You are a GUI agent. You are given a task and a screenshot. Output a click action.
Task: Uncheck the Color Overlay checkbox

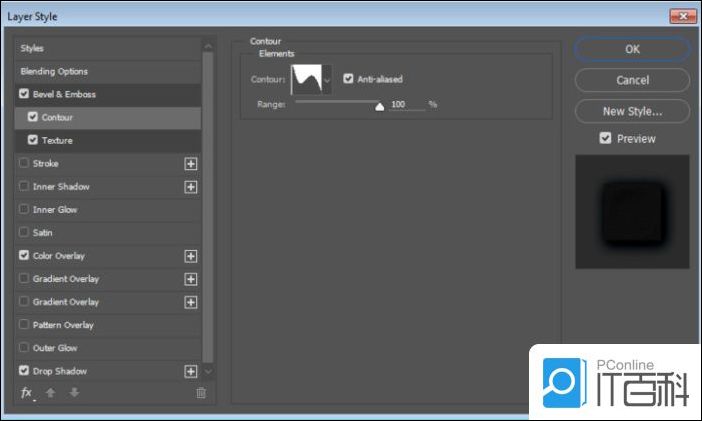[24, 255]
